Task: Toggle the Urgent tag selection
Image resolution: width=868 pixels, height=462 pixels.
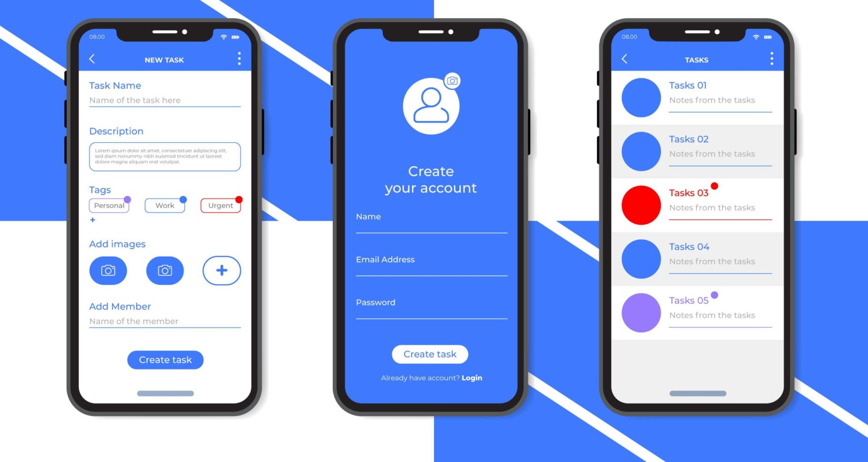Action: pyautogui.click(x=221, y=205)
